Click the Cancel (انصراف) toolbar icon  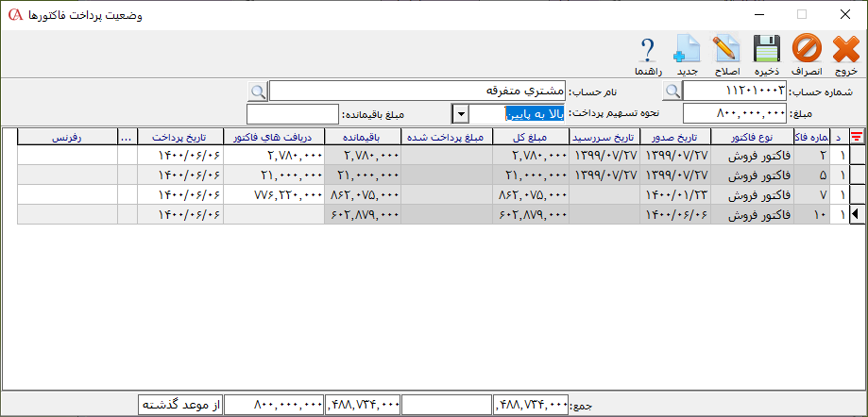click(807, 49)
